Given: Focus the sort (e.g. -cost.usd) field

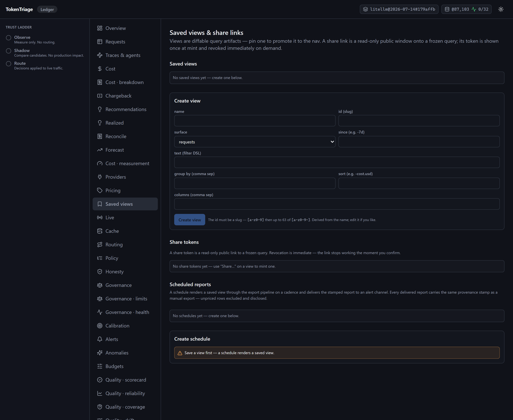Looking at the screenshot, I should click(419, 183).
